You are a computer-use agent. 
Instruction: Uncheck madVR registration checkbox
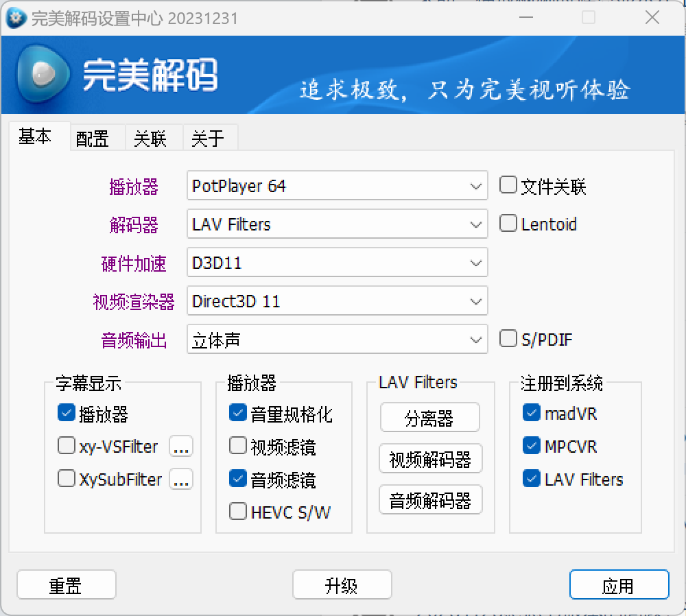(x=532, y=413)
